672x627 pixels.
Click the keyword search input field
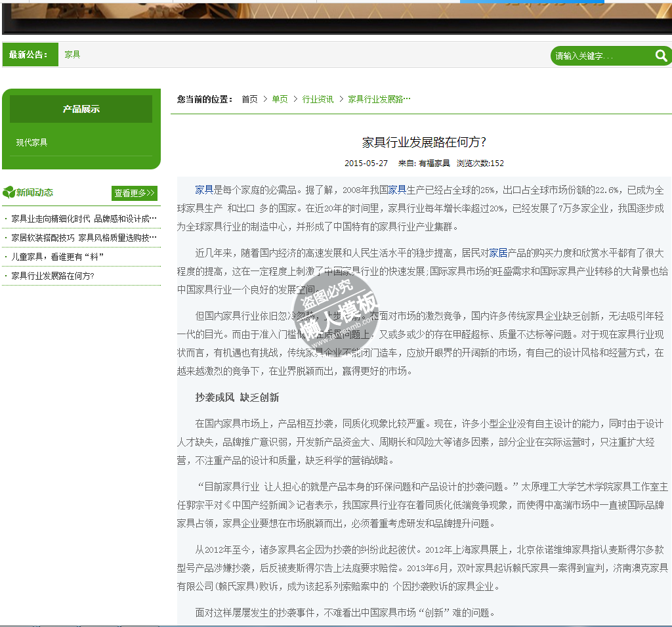click(602, 56)
